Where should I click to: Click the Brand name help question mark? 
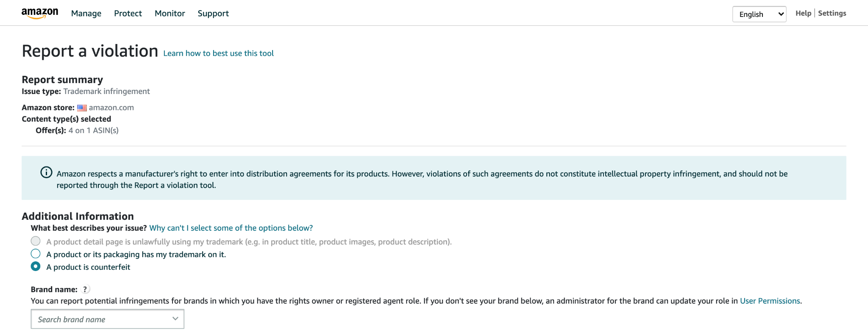[85, 289]
